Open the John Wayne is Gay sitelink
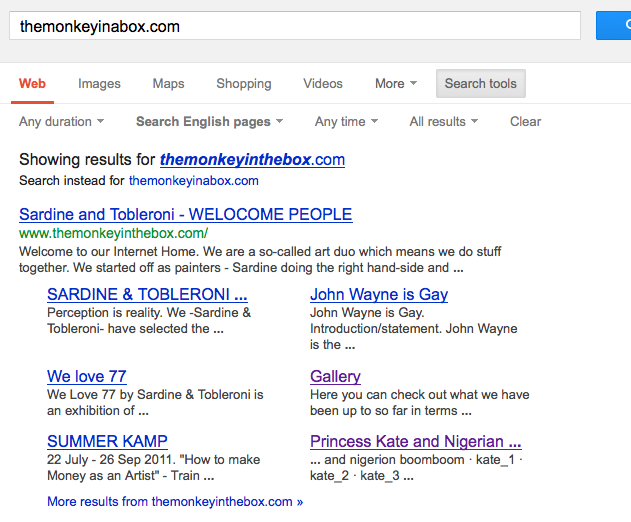The image size is (631, 522). tap(379, 295)
